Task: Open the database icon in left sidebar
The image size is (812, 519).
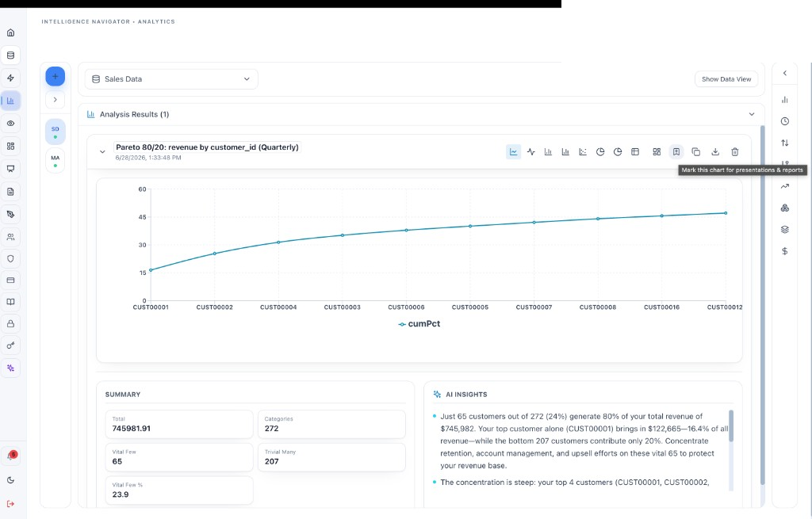Action: pos(10,55)
